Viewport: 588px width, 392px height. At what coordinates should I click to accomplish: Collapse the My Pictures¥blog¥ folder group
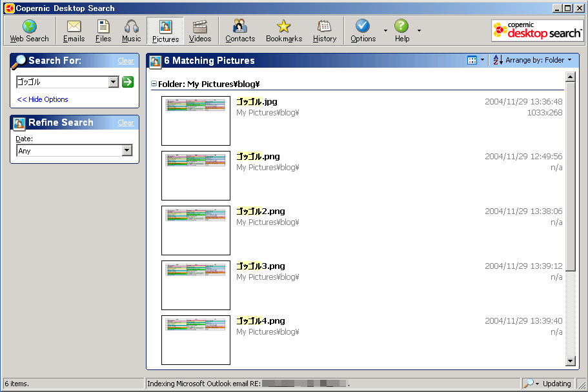[x=154, y=84]
